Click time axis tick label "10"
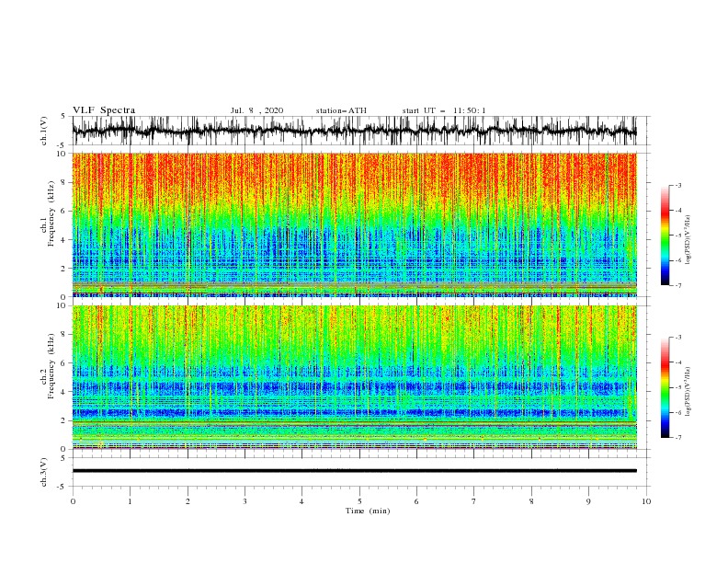 click(646, 501)
